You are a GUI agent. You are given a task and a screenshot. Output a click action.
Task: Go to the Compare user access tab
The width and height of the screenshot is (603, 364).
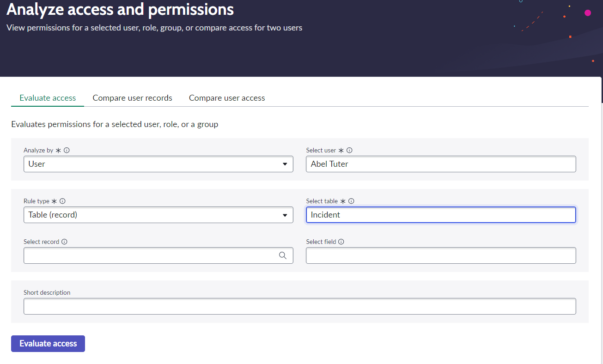[227, 98]
